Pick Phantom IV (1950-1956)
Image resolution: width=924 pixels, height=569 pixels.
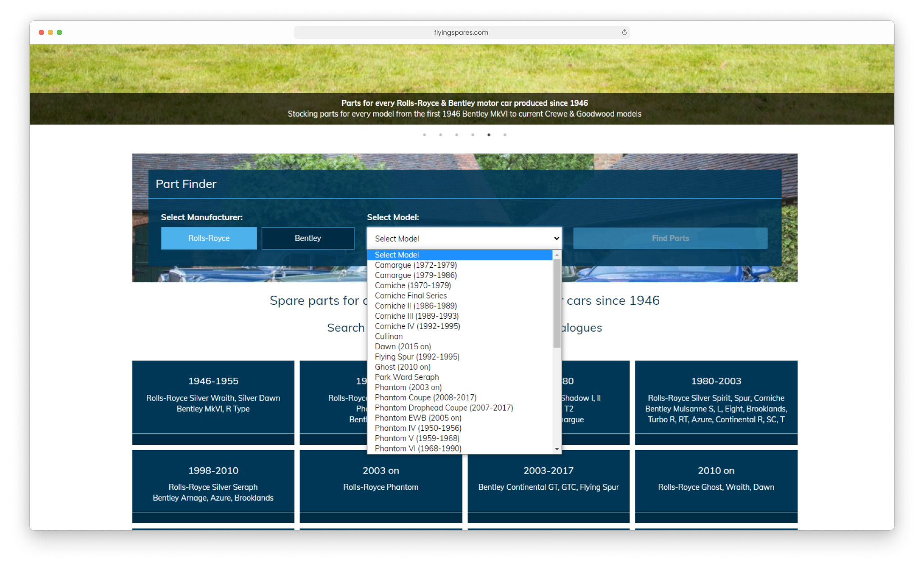point(460,428)
